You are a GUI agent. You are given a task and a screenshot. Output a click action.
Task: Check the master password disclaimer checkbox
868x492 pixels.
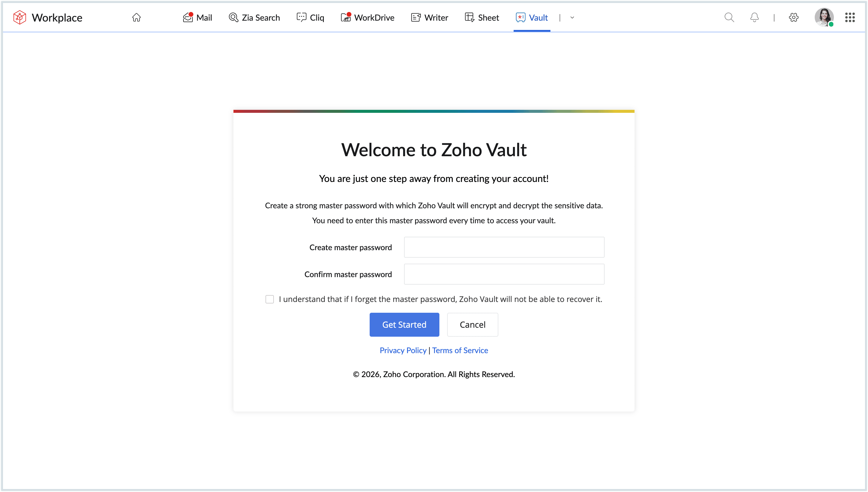coord(270,299)
